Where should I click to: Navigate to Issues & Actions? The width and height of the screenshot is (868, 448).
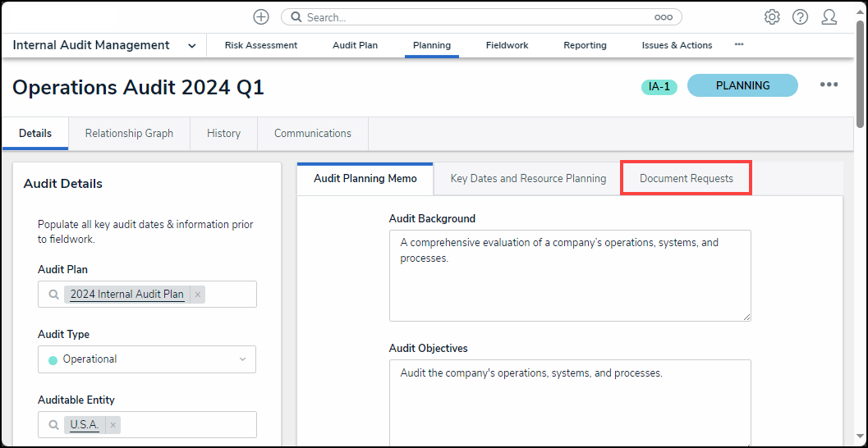point(677,46)
